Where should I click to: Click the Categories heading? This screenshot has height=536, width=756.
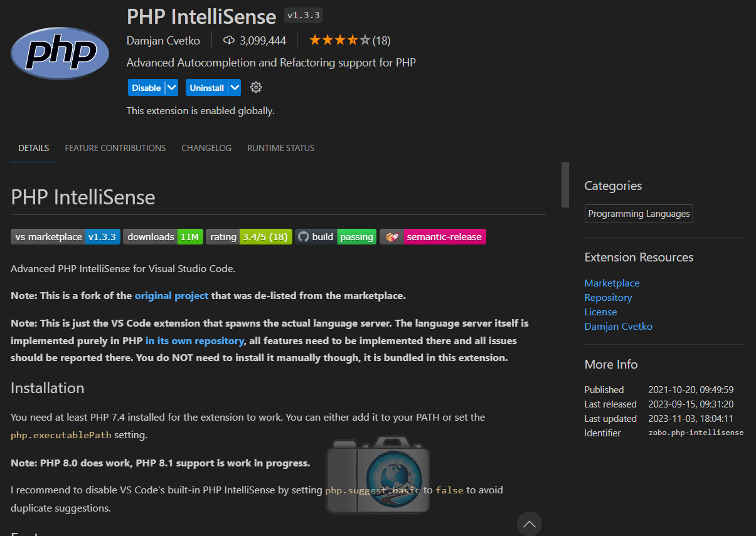(613, 186)
